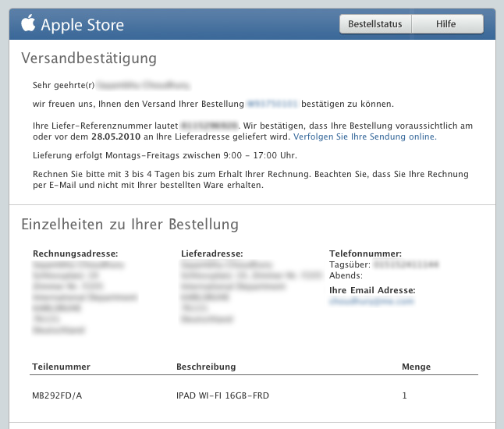Click the Beschreibung column header
This screenshot has width=504, height=429.
point(206,367)
